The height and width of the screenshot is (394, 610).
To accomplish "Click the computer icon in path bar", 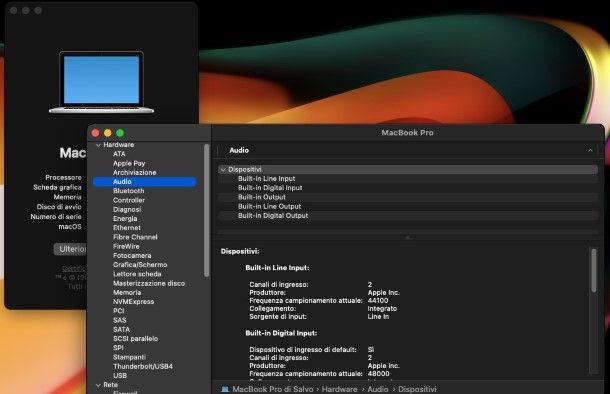I will (225, 389).
